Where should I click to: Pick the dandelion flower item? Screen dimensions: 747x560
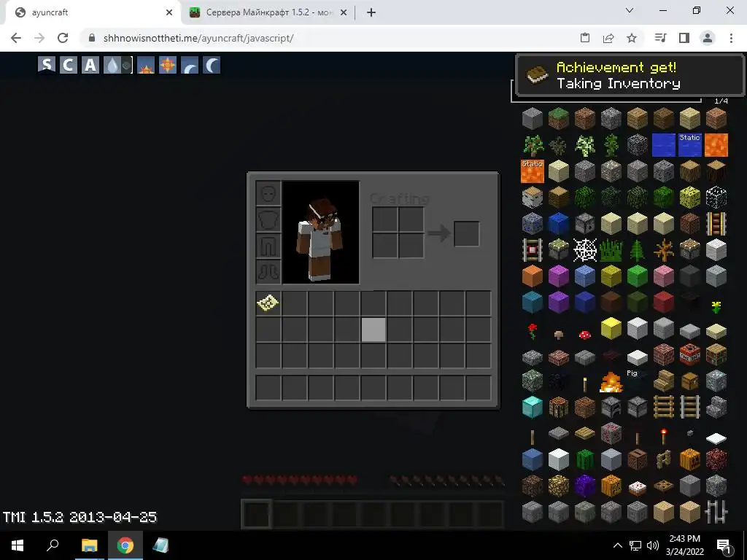point(716,307)
